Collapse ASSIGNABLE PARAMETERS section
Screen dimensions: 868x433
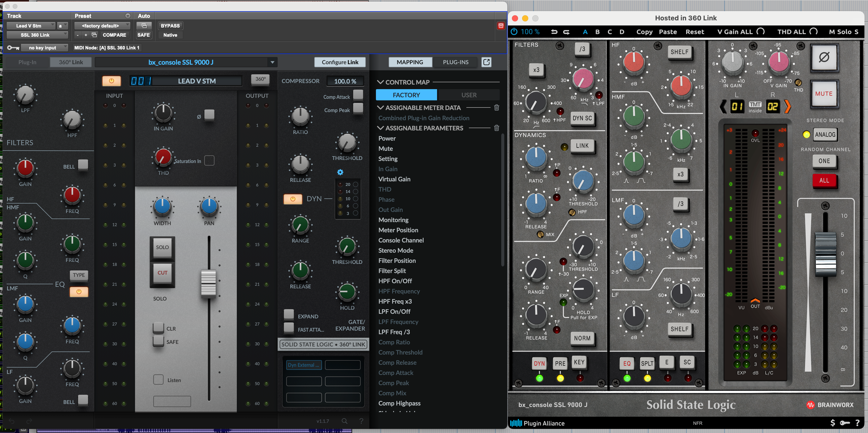point(381,128)
